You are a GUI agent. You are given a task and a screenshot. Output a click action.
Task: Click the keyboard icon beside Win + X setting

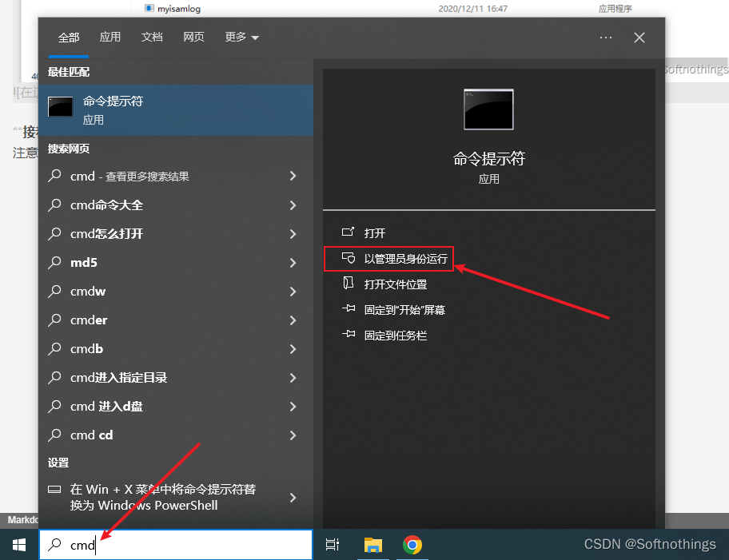tap(54, 489)
